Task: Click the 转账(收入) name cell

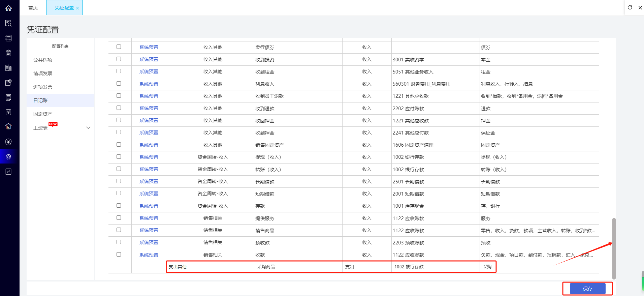Action: pos(298,170)
